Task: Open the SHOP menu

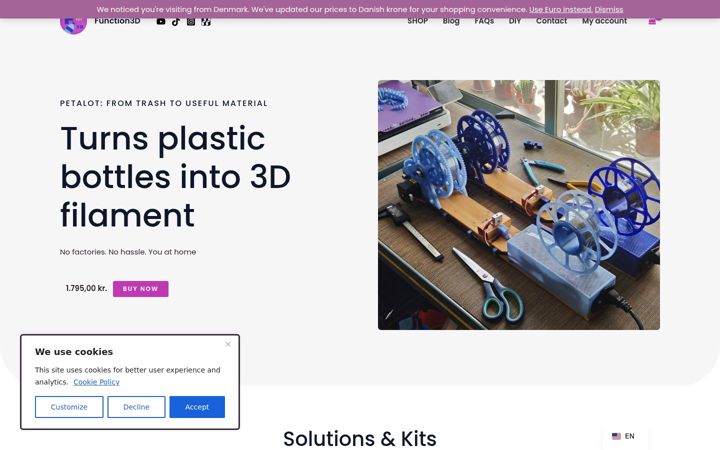Action: pos(417,21)
